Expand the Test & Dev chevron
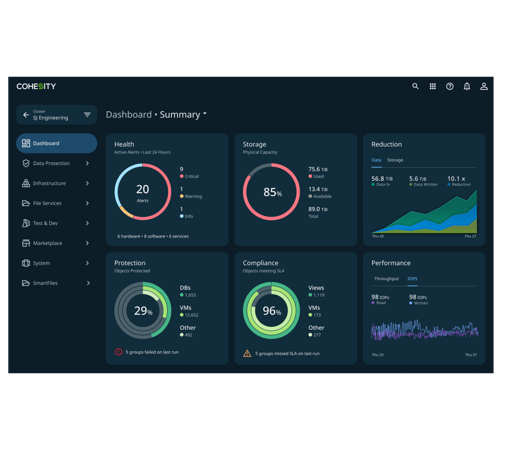 coord(87,223)
